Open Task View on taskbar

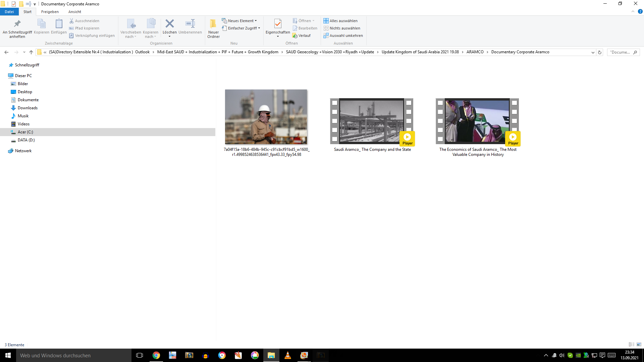coord(140,355)
